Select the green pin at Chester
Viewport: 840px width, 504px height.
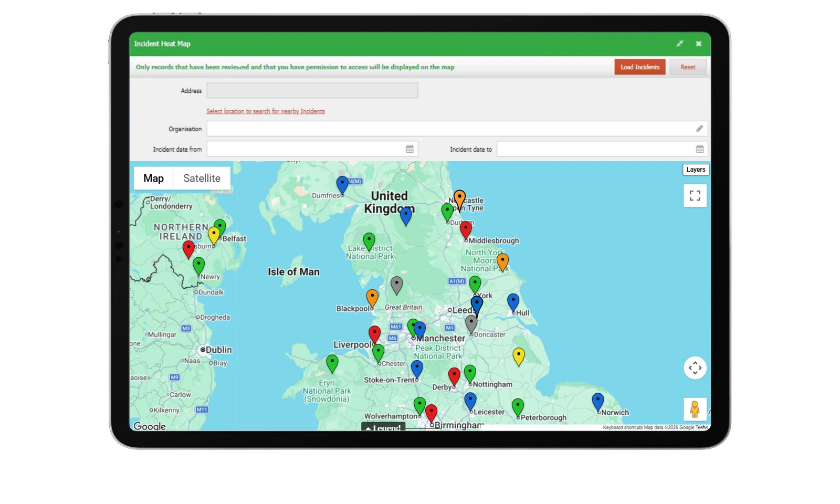[378, 354]
